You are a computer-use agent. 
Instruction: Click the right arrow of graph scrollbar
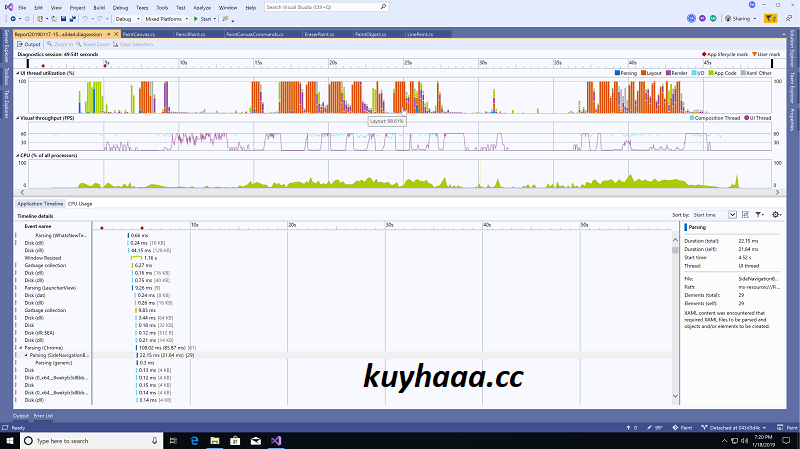[x=777, y=192]
